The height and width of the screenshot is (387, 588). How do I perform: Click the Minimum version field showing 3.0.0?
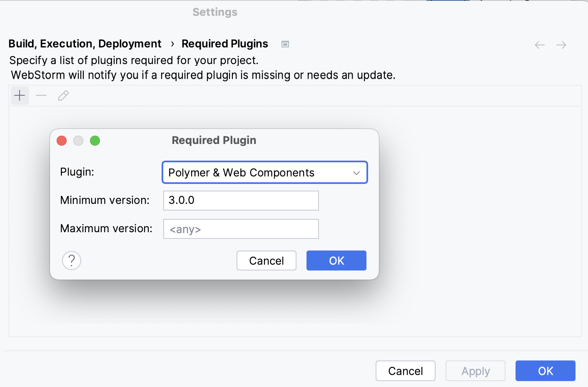coord(241,201)
